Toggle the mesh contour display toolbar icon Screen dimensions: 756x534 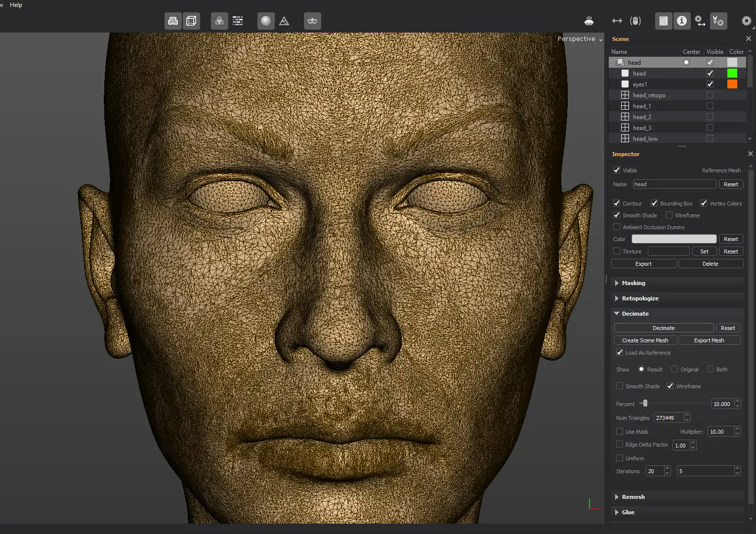tap(173, 21)
